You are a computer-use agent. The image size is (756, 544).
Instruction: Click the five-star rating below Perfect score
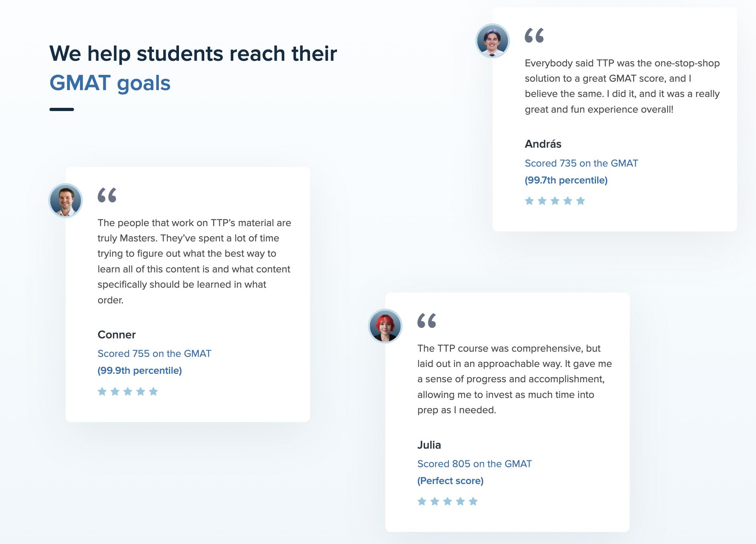tap(447, 501)
